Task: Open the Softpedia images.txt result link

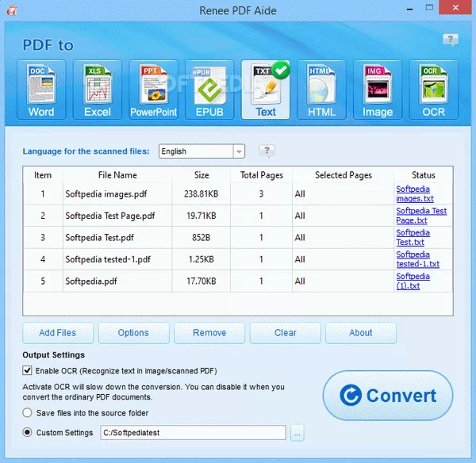Action: 415,193
